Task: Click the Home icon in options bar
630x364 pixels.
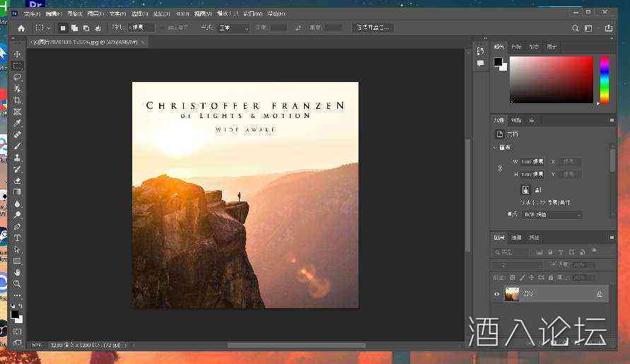Action: 21,28
